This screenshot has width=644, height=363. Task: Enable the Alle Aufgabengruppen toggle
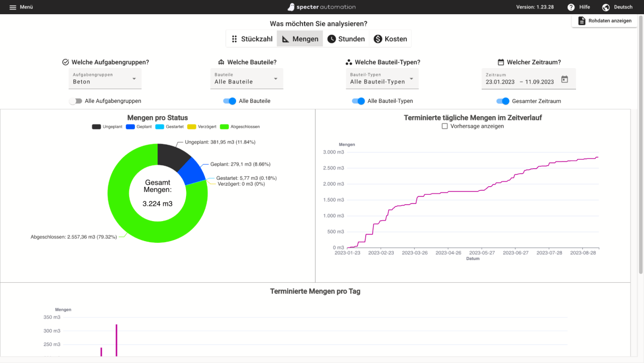click(x=76, y=101)
